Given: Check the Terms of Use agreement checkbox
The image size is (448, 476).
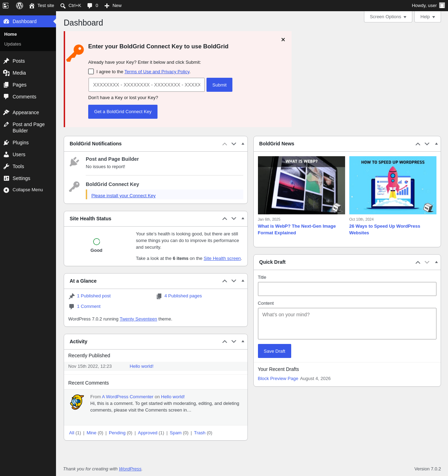Looking at the screenshot, I should (x=91, y=71).
